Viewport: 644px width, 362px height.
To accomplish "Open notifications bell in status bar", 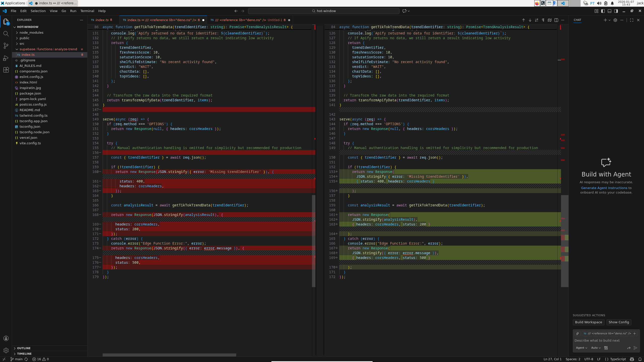I will tap(640, 359).
